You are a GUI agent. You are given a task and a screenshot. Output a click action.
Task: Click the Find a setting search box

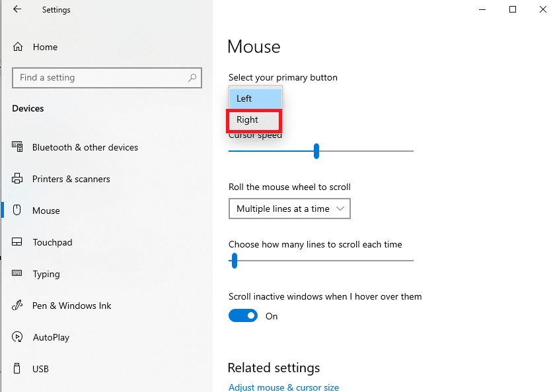(x=99, y=78)
